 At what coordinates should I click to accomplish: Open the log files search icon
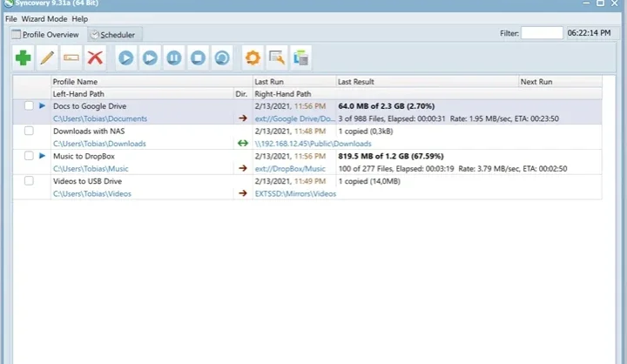click(277, 58)
